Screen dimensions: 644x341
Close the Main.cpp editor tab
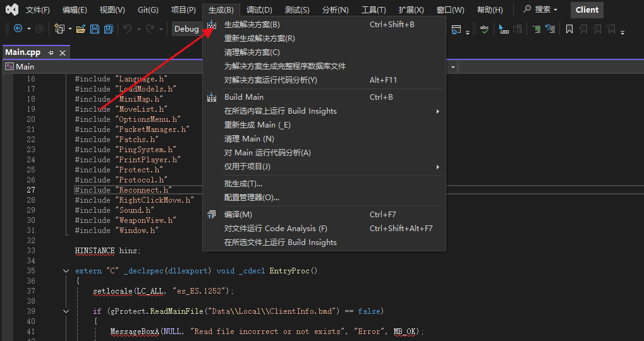63,53
